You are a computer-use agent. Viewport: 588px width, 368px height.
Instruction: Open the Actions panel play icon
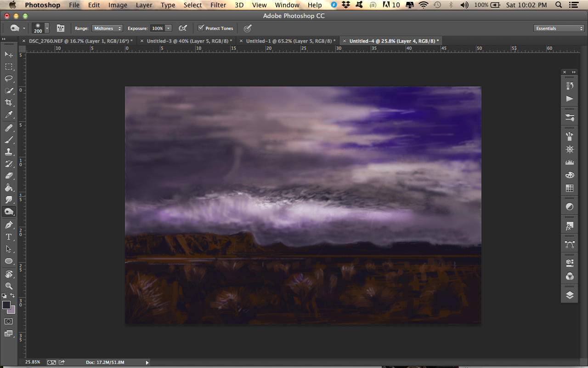(570, 98)
